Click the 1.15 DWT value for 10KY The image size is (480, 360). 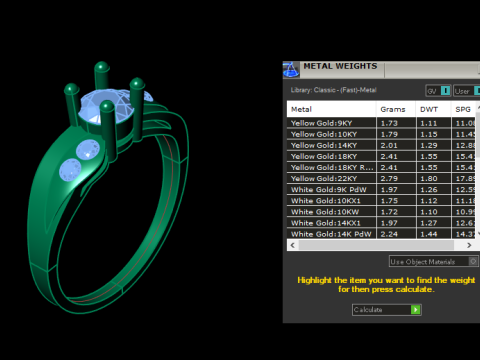(429, 134)
